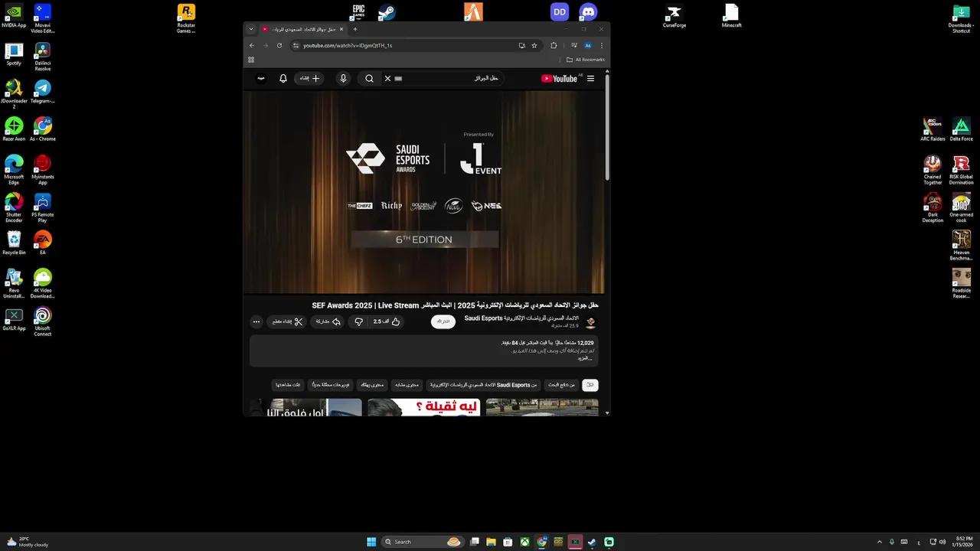
Task: Open the YouTube account avatar menu
Action: pos(261,78)
